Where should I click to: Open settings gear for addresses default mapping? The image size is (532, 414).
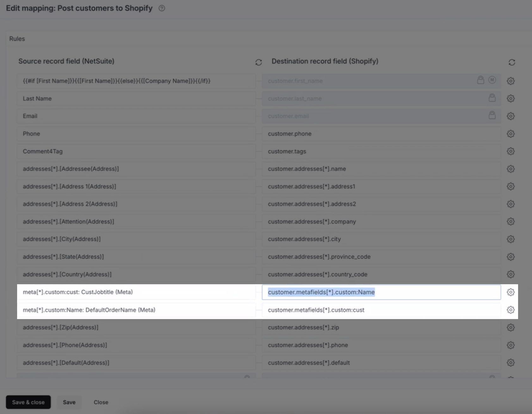(510, 363)
